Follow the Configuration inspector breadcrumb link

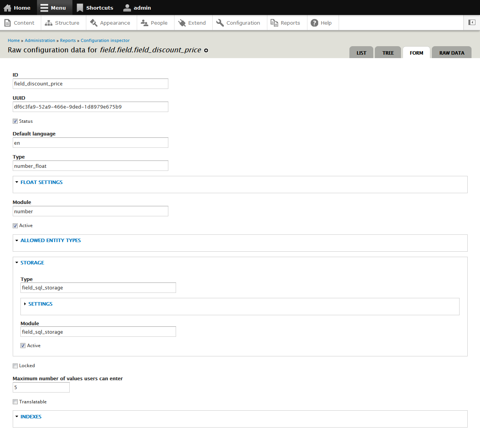pos(105,40)
